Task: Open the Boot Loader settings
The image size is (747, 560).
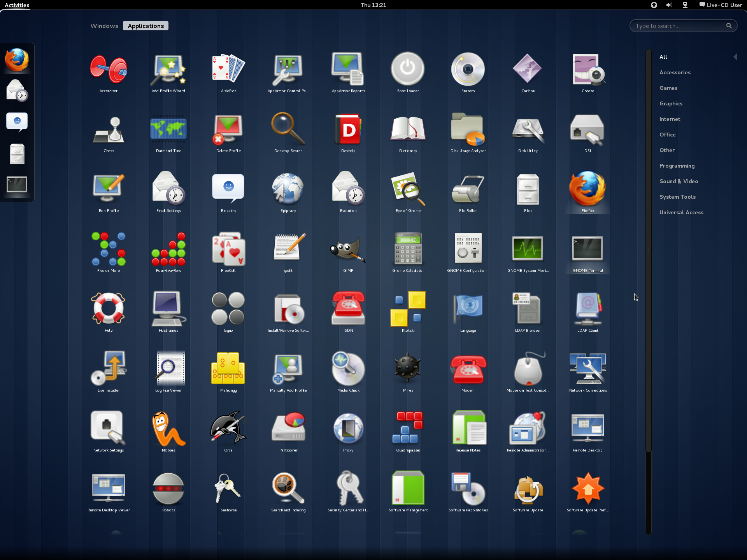Action: coord(408,73)
